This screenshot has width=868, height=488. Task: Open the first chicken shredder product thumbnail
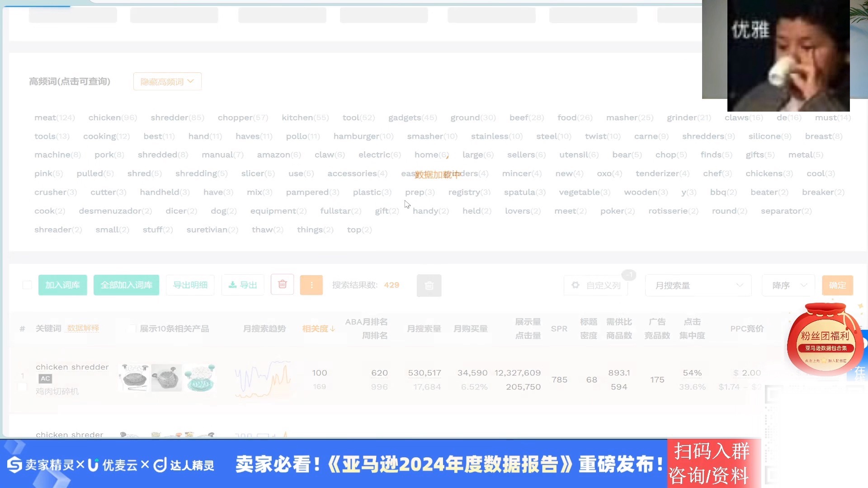coord(134,378)
